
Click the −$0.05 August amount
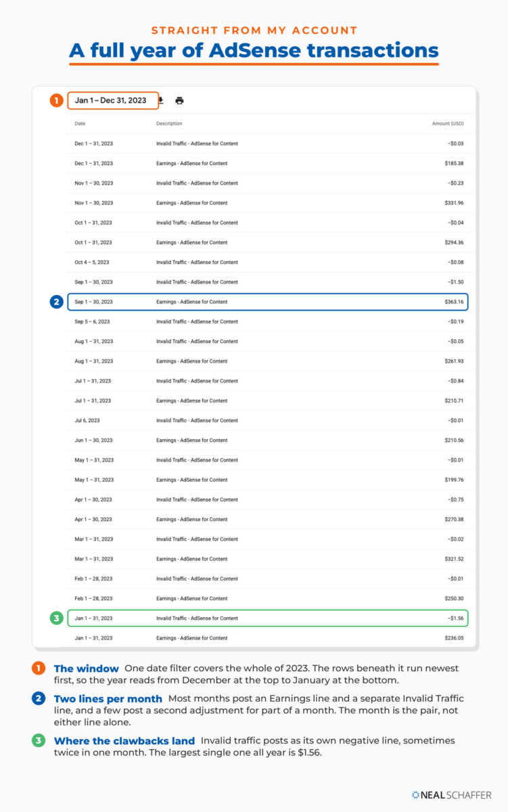[455, 341]
